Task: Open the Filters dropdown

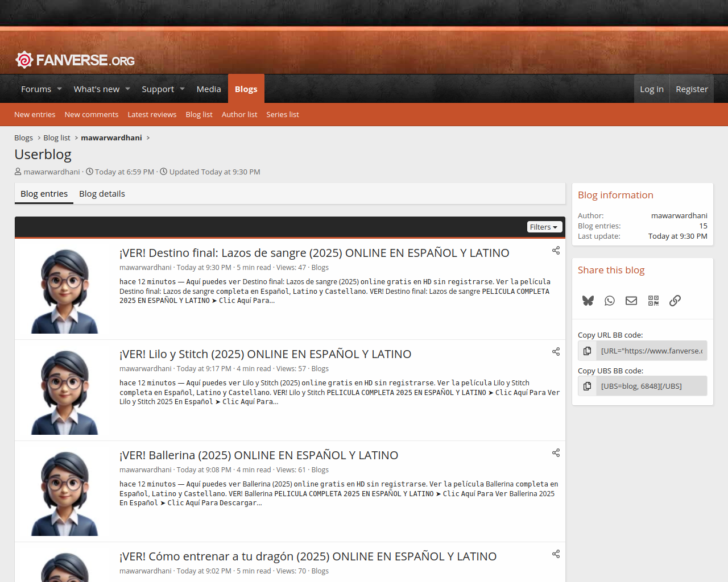Action: pos(544,227)
